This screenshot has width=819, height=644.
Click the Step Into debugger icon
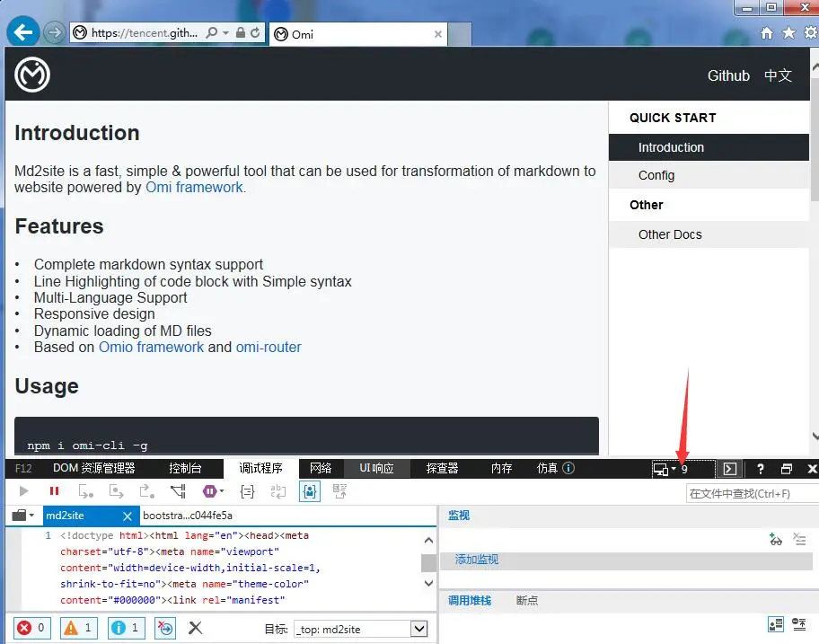tap(85, 491)
